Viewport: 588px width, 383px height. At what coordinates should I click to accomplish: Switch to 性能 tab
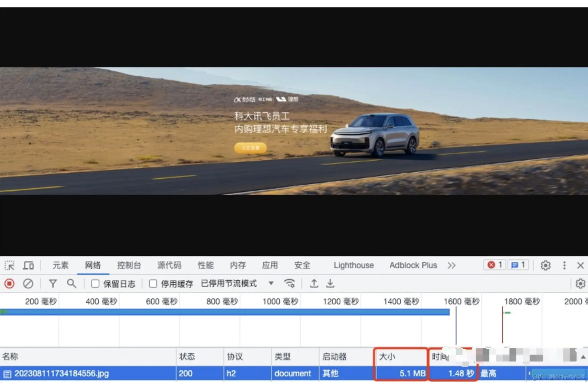click(x=205, y=265)
